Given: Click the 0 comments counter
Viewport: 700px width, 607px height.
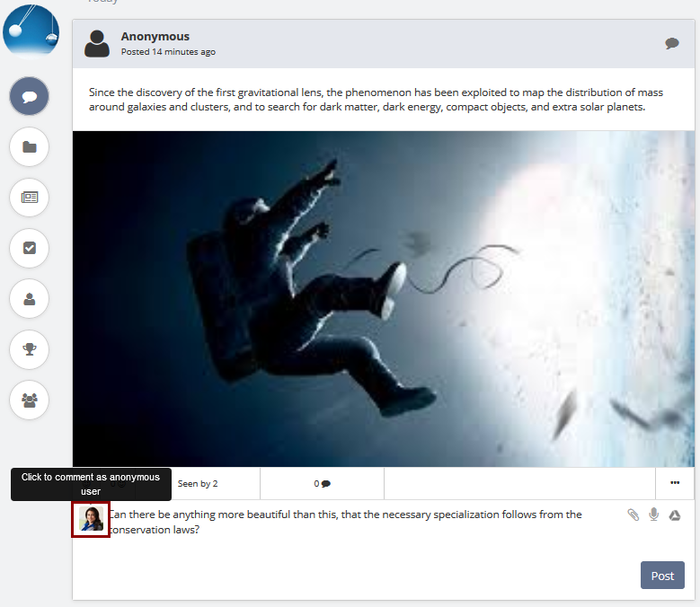Looking at the screenshot, I should (x=322, y=483).
